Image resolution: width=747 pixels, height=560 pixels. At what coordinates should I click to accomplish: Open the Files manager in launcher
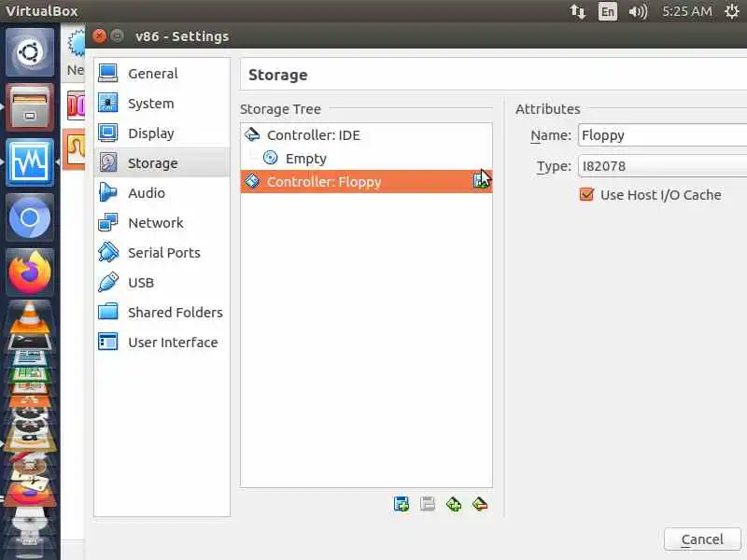tap(30, 107)
